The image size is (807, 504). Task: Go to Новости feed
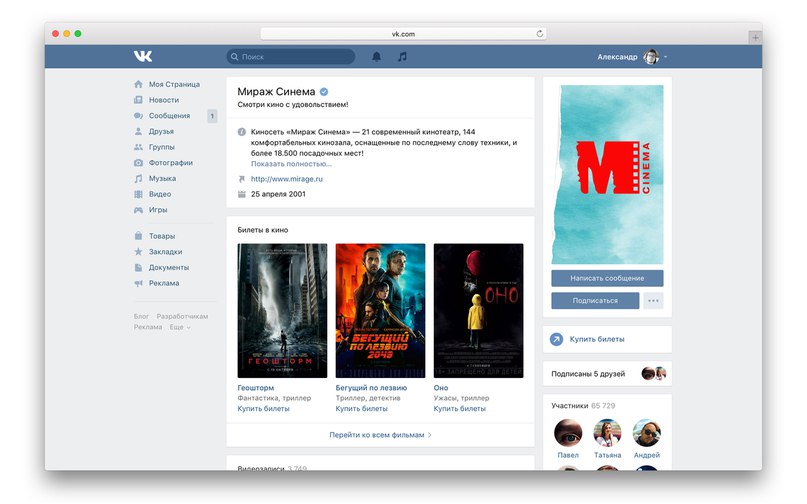[164, 100]
